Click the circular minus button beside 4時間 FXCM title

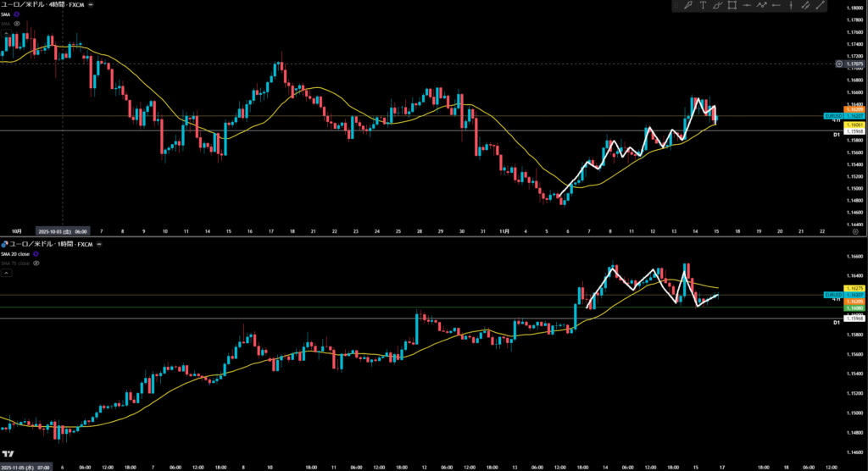click(x=91, y=4)
